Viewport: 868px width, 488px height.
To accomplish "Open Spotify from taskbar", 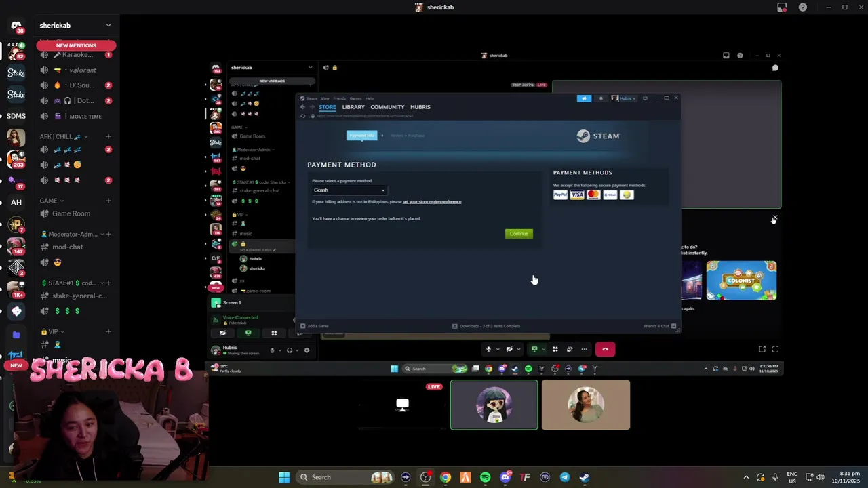I will tap(485, 477).
